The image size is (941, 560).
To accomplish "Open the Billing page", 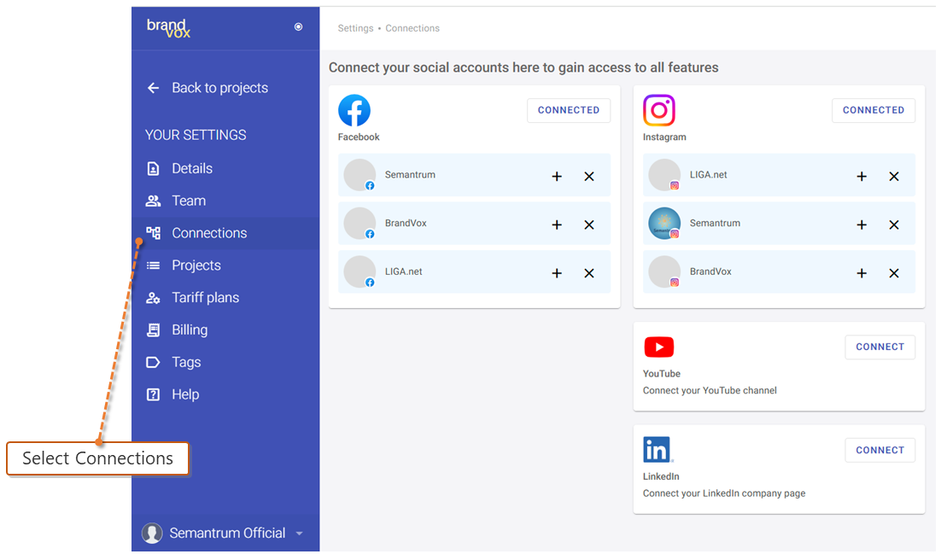I will coord(190,330).
